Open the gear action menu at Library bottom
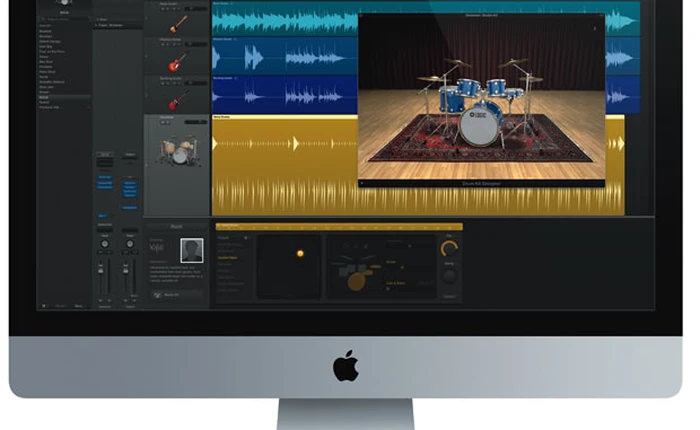700x430 pixels. (x=44, y=306)
